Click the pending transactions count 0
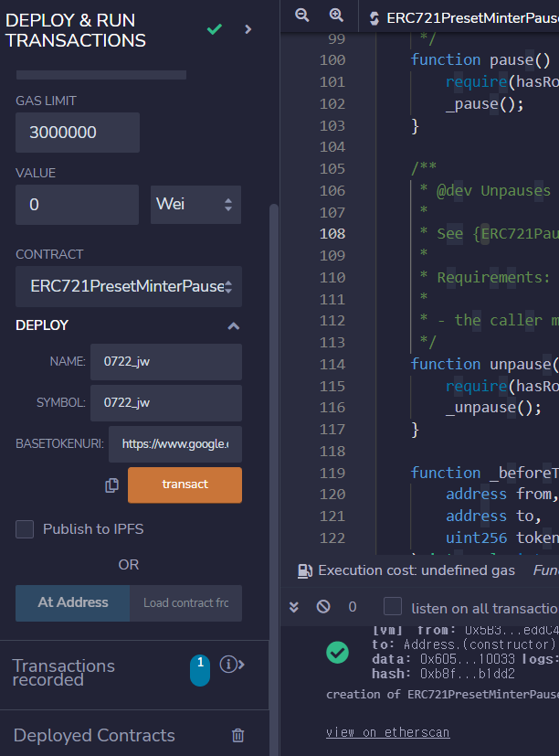Image resolution: width=559 pixels, height=756 pixels. coord(353,606)
